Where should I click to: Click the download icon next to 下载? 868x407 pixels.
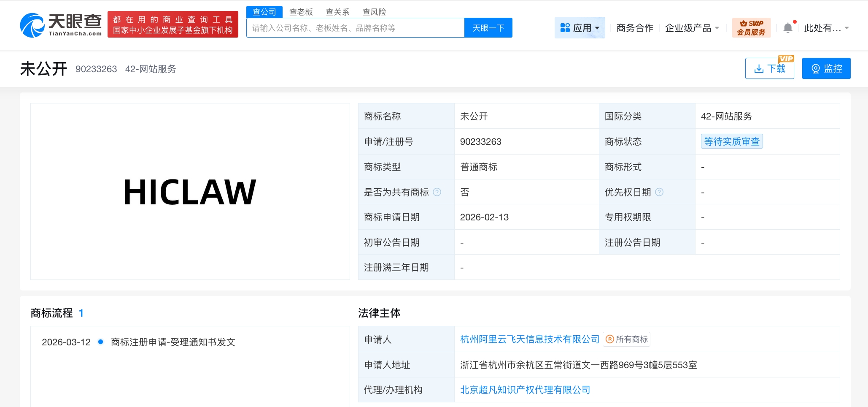coord(760,68)
